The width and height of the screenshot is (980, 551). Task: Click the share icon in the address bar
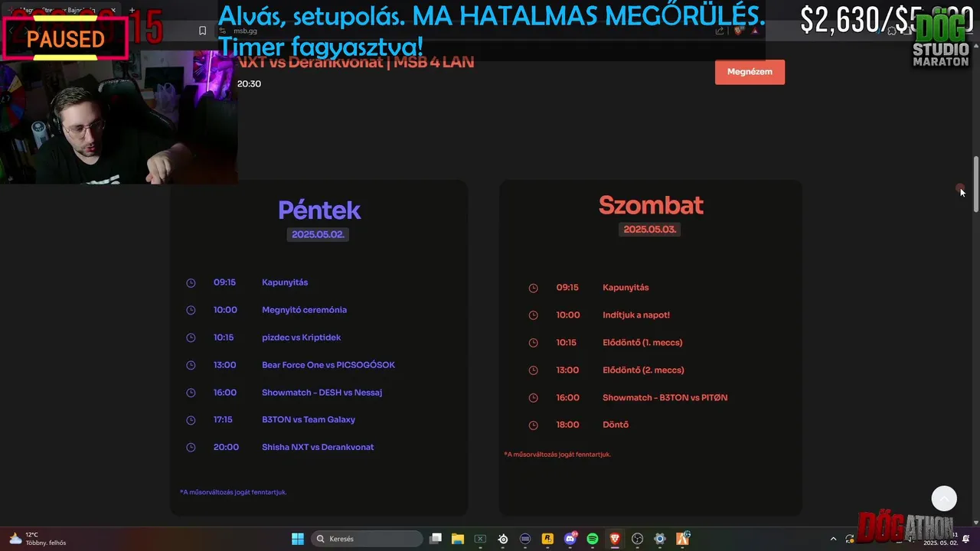[x=720, y=31]
